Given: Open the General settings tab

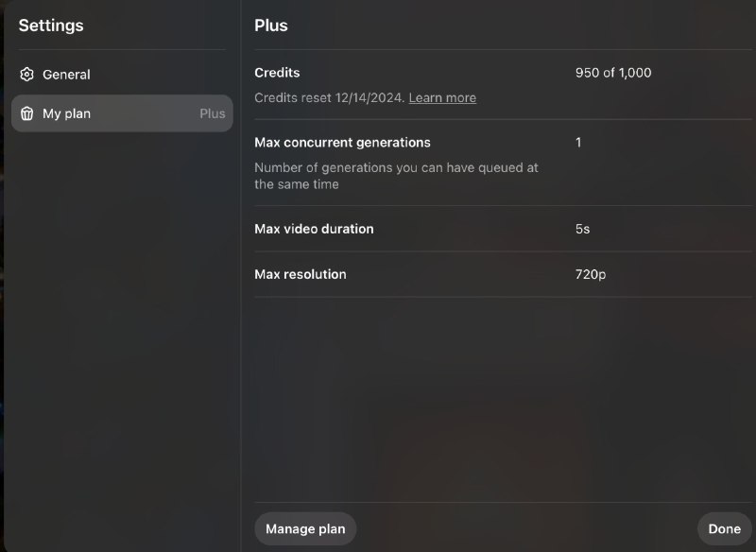Looking at the screenshot, I should (122, 75).
